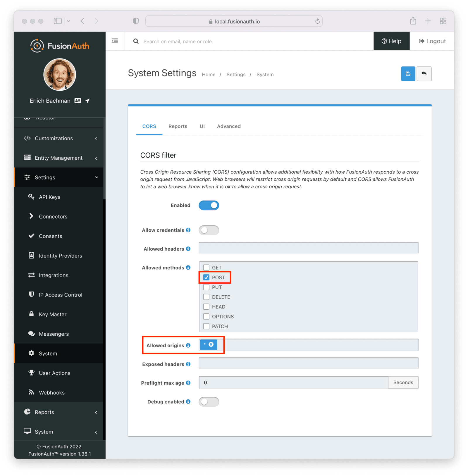
Task: Open Integrations in the sidebar
Action: (x=58, y=275)
